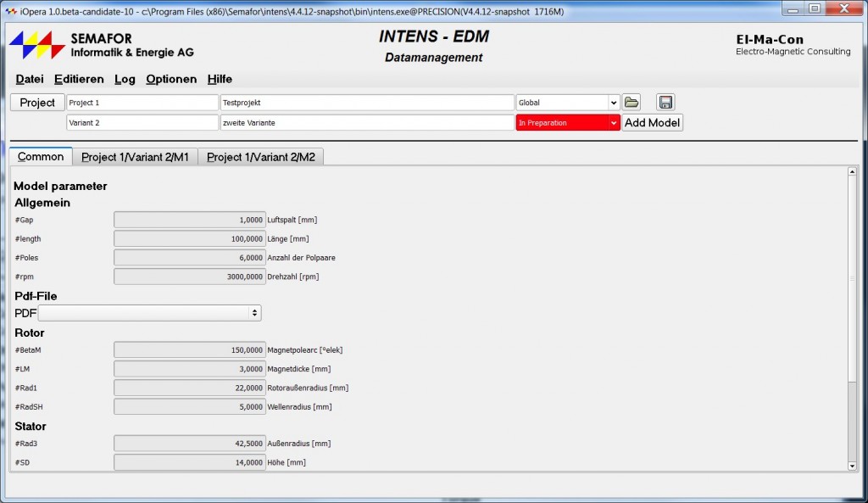Open the PDF file selector dropdown
This screenshot has height=503, width=868.
coord(149,313)
